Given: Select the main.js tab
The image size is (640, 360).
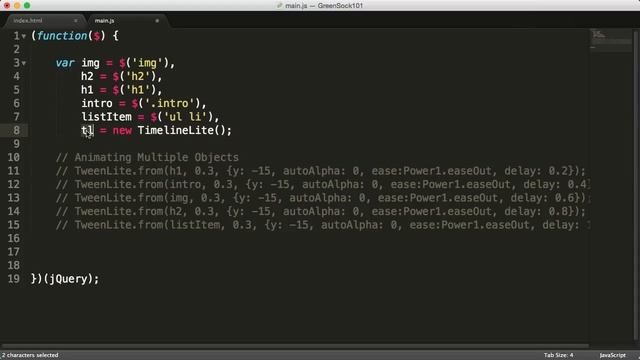Looking at the screenshot, I should [x=104, y=20].
